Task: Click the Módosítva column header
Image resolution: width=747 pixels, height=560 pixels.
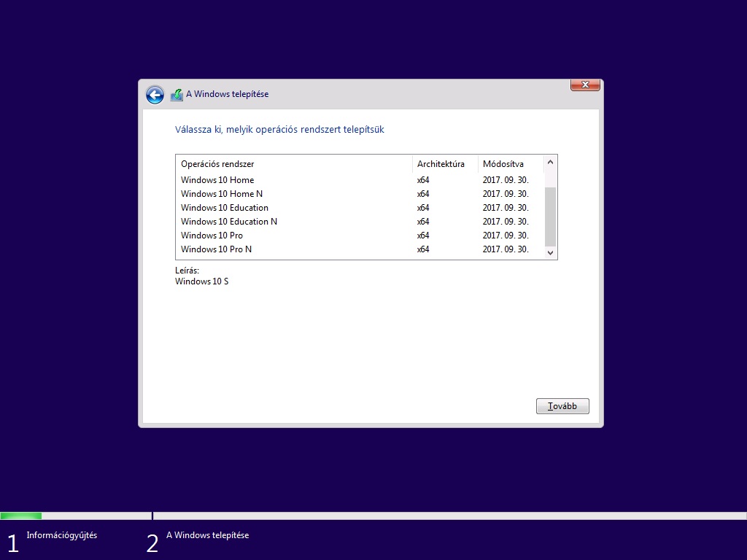Action: (x=511, y=164)
